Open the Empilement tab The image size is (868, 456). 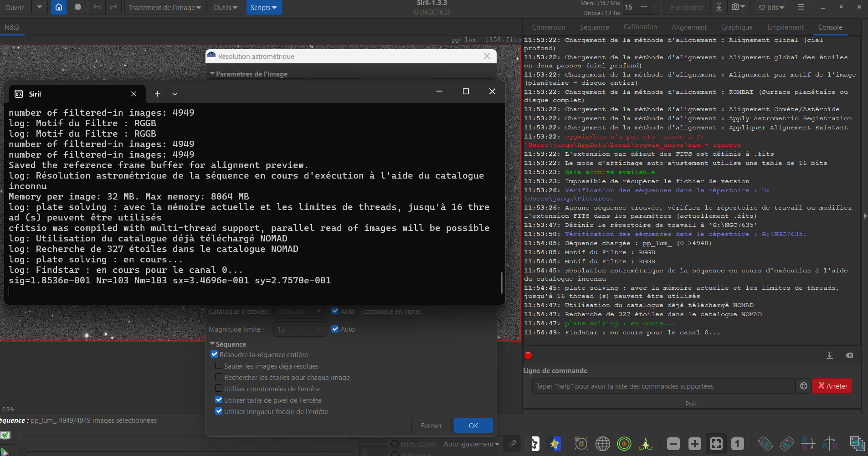coord(785,27)
